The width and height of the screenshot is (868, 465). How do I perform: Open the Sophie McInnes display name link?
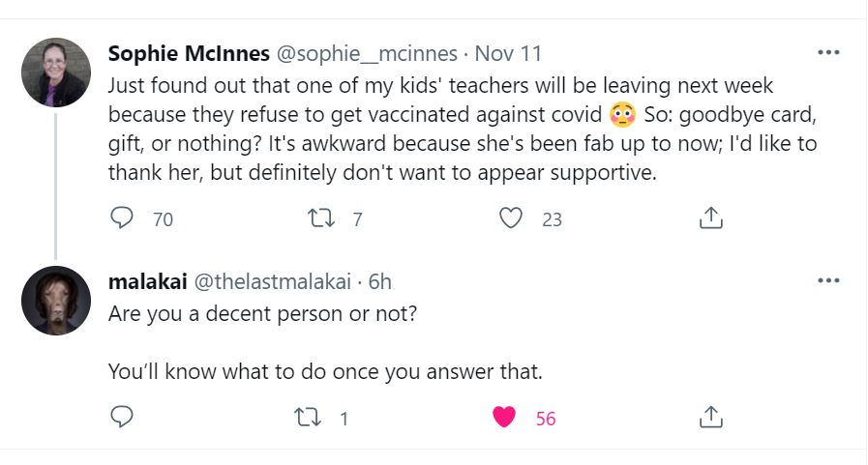pyautogui.click(x=190, y=52)
